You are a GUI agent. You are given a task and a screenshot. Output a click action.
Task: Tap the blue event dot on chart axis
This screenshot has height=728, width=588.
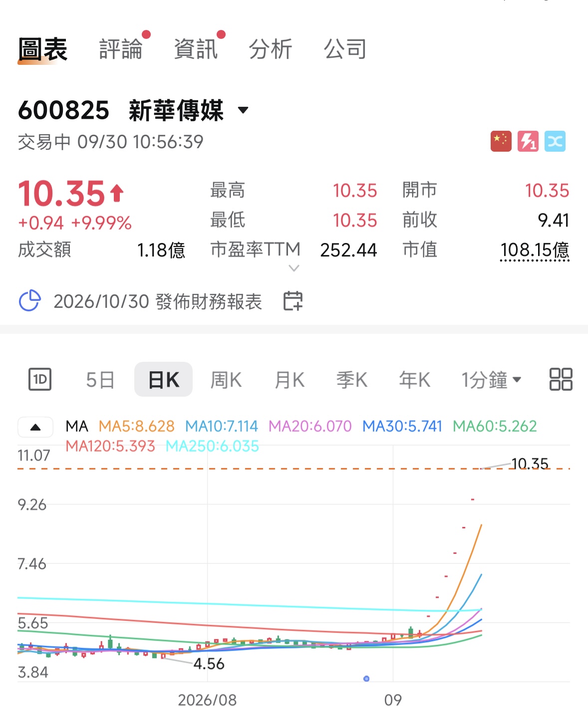pyautogui.click(x=366, y=679)
